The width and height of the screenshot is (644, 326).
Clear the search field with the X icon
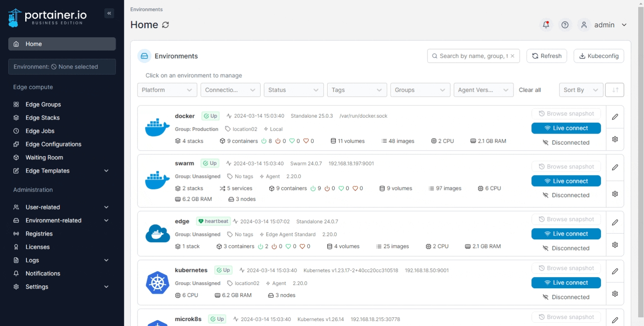tap(512, 56)
